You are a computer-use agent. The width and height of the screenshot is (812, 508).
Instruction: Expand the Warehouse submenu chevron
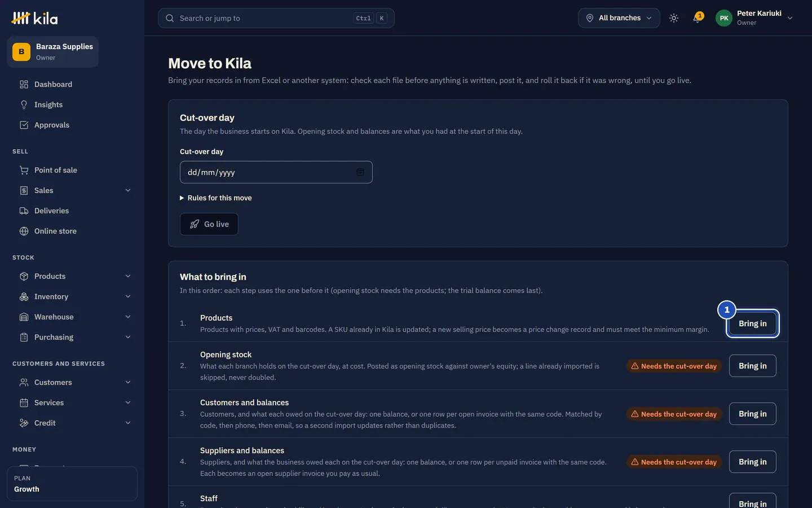point(128,317)
